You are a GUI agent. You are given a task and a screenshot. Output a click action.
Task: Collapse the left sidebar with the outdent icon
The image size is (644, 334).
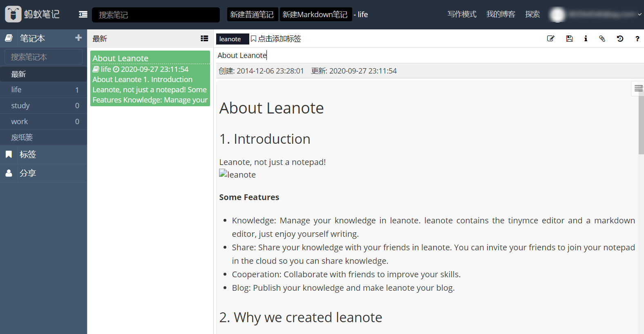[x=83, y=15]
